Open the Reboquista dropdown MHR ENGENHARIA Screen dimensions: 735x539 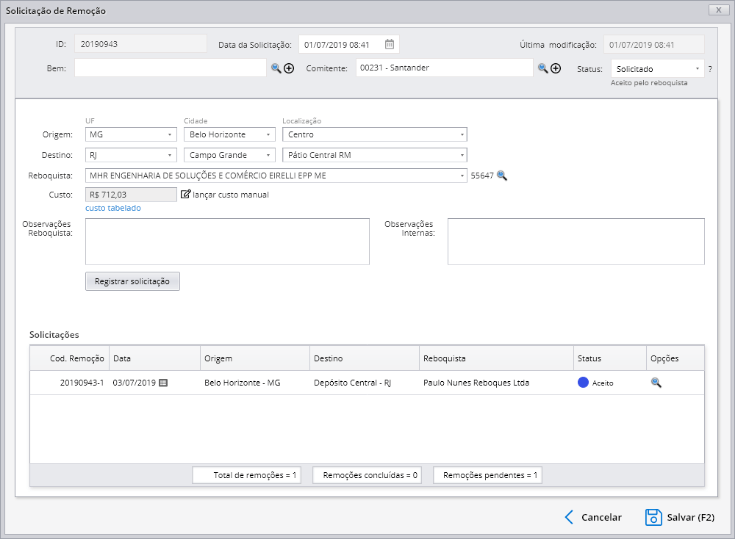point(276,176)
